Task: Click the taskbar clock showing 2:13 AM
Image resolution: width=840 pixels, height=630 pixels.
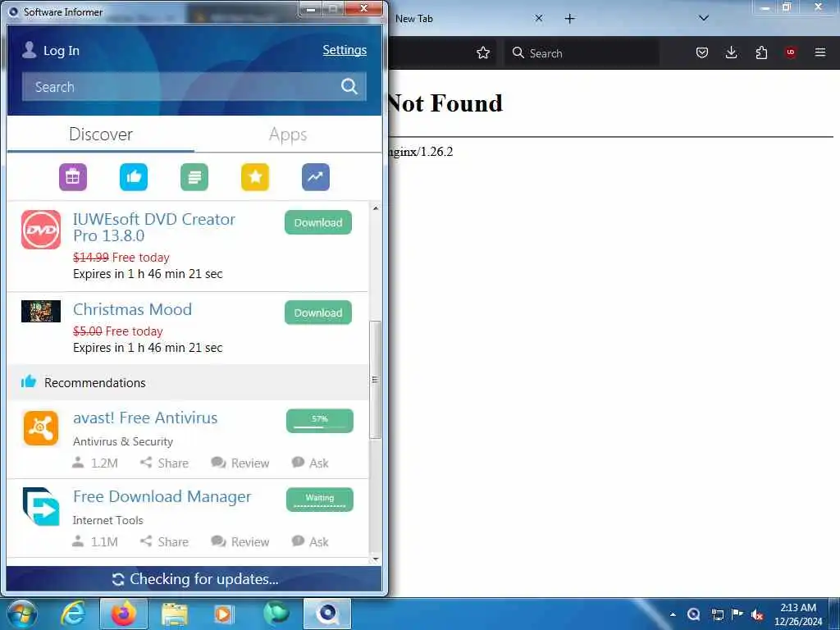Action: click(798, 614)
